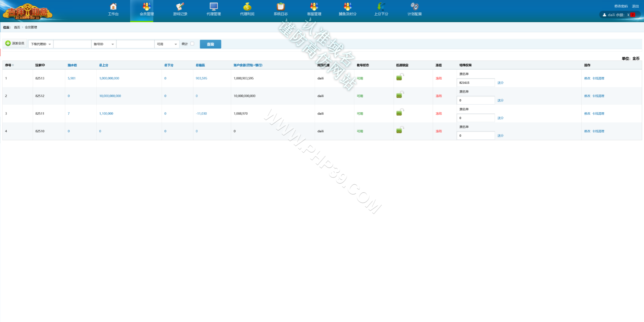Open 代理管理 monitor icon
The width and height of the screenshot is (644, 322).
point(214,6)
